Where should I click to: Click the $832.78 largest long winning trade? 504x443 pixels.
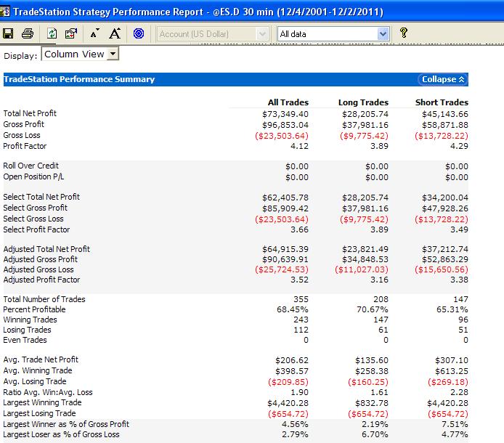[372, 403]
